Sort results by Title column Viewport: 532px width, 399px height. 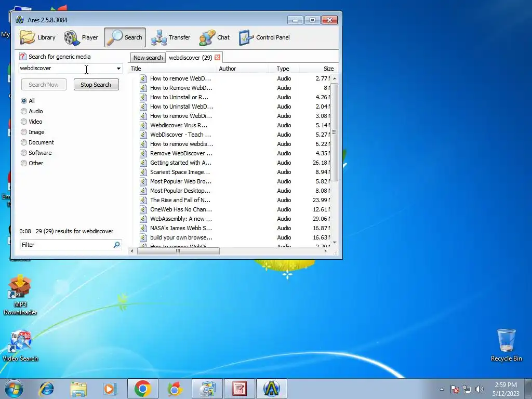point(172,69)
